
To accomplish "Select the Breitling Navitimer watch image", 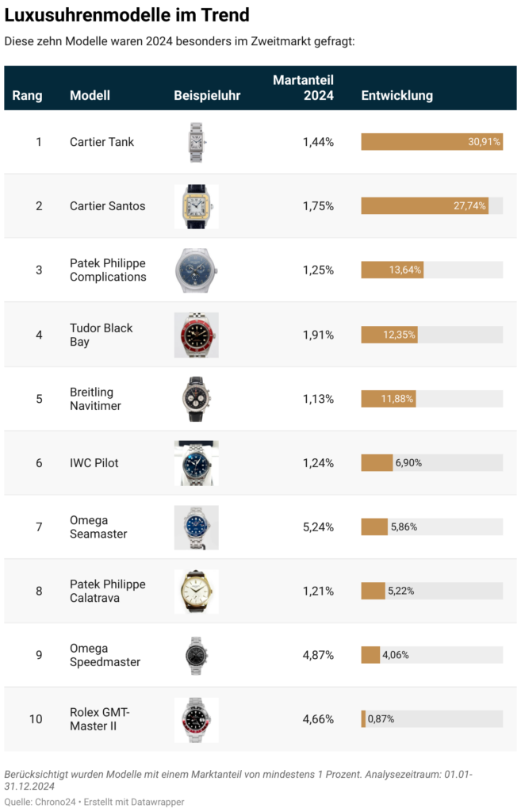I will (x=197, y=399).
